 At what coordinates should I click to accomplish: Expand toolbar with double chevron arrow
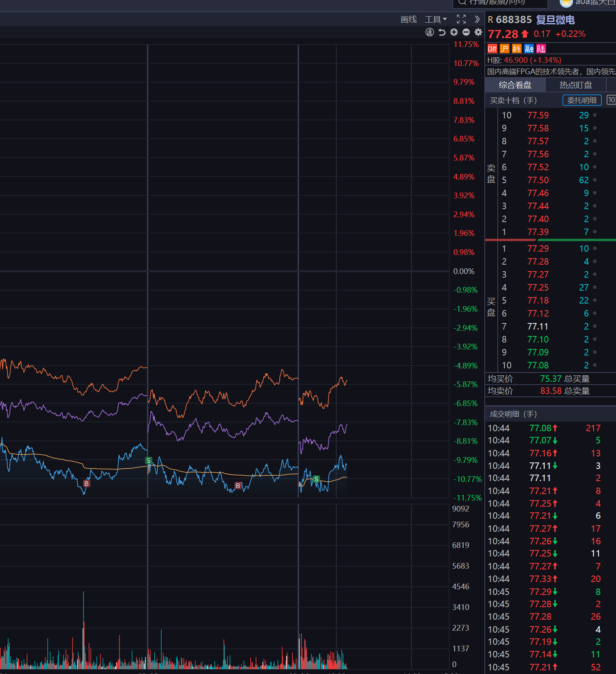[x=477, y=19]
